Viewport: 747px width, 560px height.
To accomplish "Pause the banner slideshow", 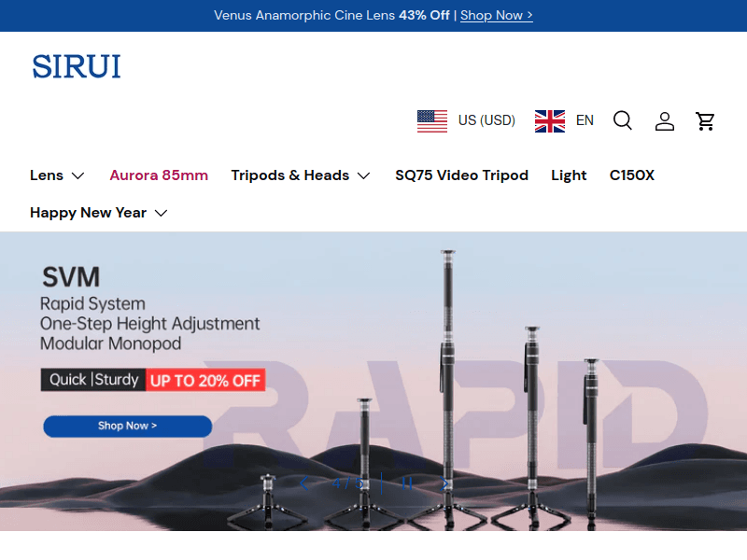I will click(x=407, y=483).
